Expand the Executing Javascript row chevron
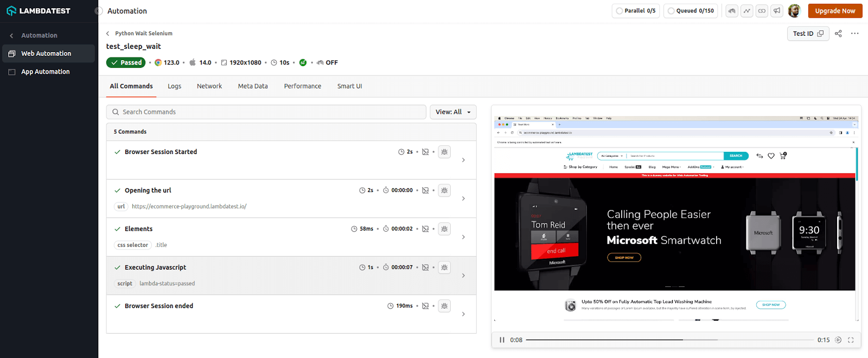Image resolution: width=868 pixels, height=358 pixels. [463, 276]
